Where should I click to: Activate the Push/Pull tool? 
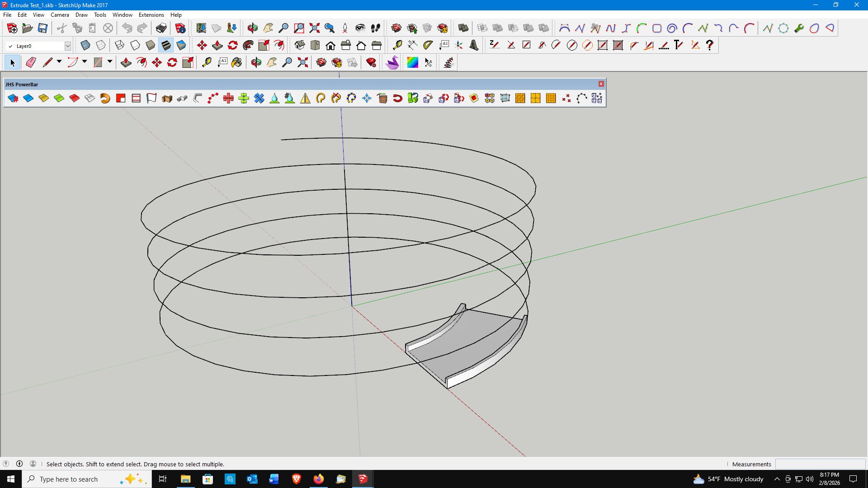coord(126,62)
